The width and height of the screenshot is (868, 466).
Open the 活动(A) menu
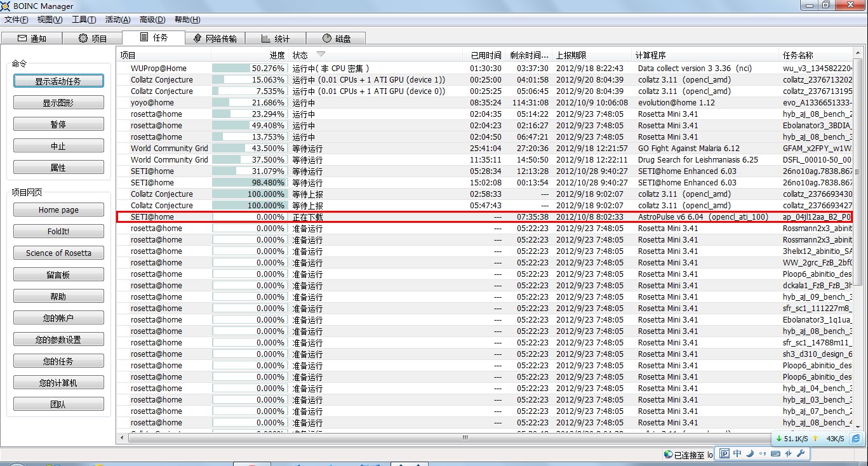coord(117,20)
